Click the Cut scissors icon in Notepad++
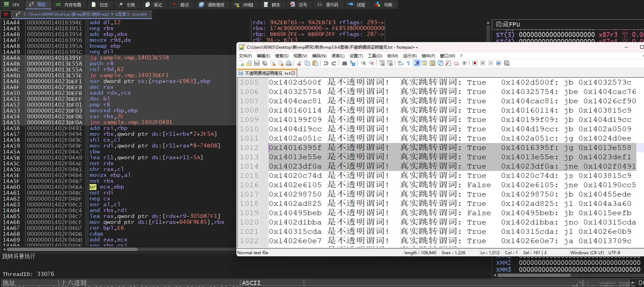 299,63
